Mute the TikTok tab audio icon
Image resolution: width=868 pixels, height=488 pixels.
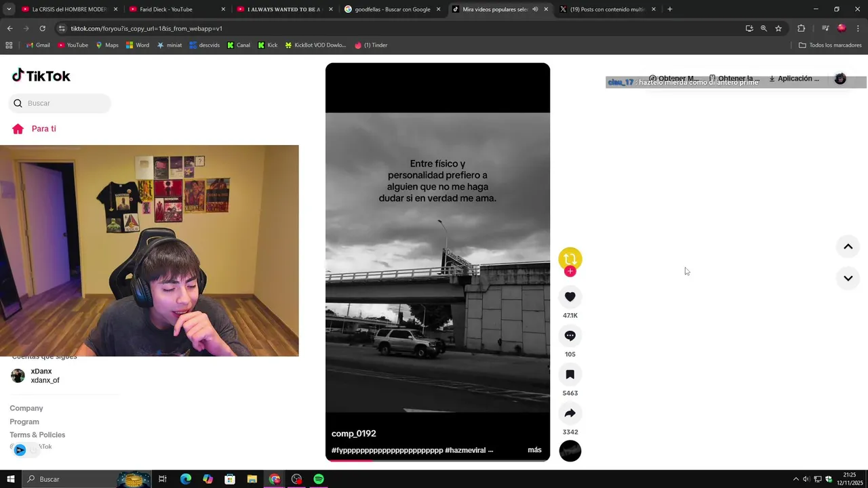point(535,9)
